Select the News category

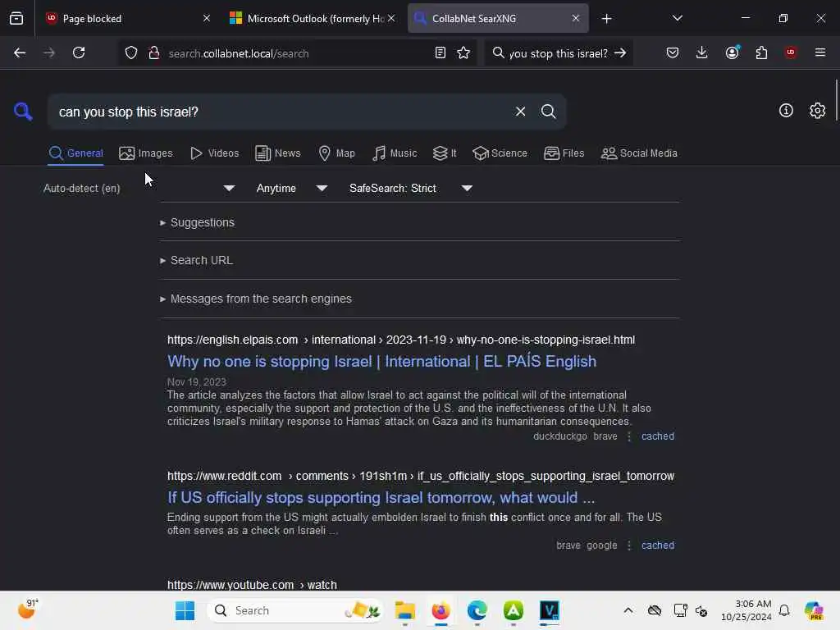coord(278,153)
